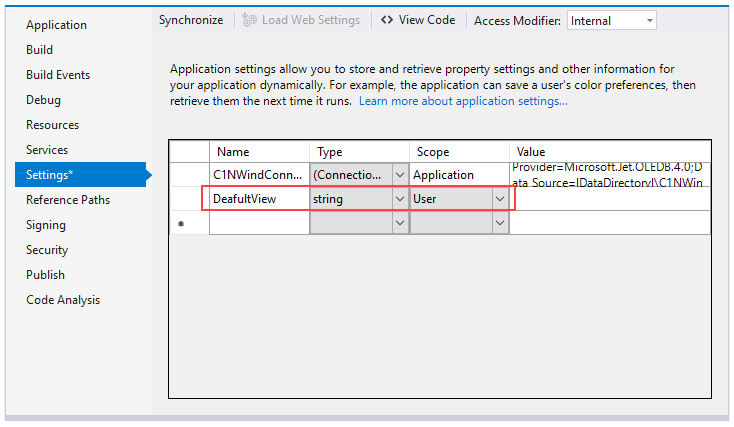Open the Signing tab
The width and height of the screenshot is (734, 427).
(x=46, y=225)
